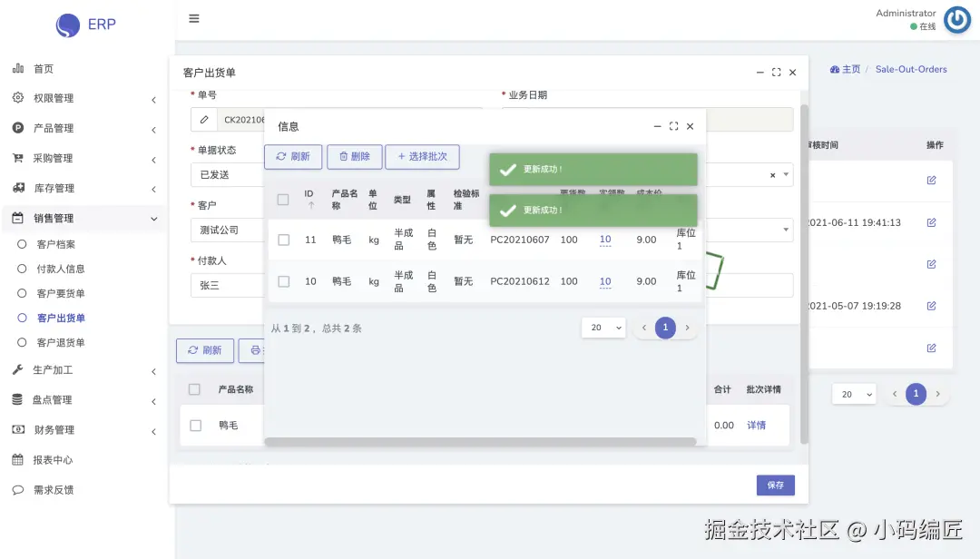
Task: Open the 单据状态 dropdown arrow
Action: pos(786,174)
